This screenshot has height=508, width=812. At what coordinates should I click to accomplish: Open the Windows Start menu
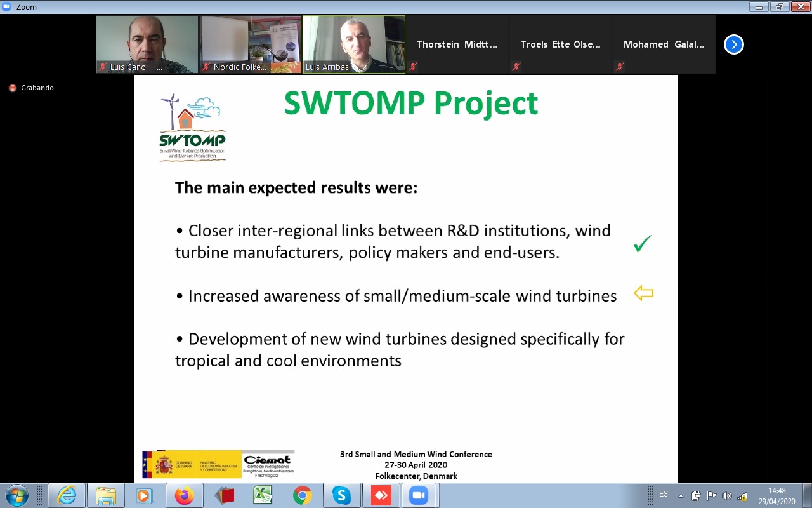pos(16,495)
